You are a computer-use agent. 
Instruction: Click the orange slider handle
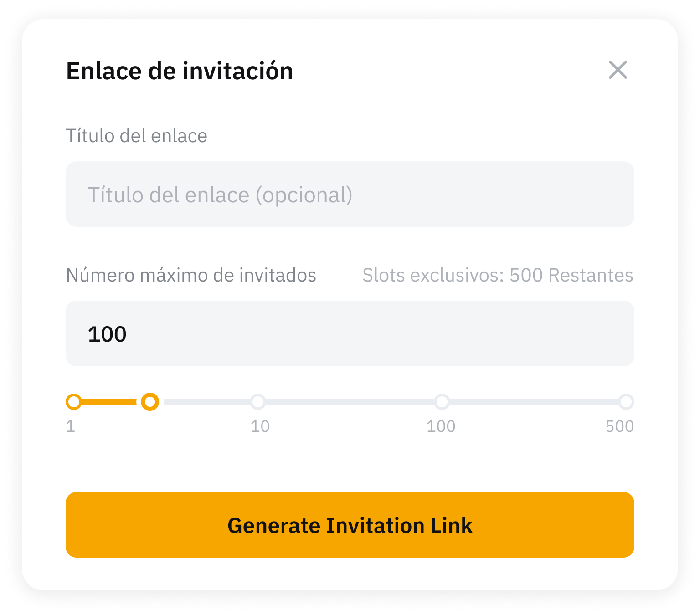coord(150,402)
